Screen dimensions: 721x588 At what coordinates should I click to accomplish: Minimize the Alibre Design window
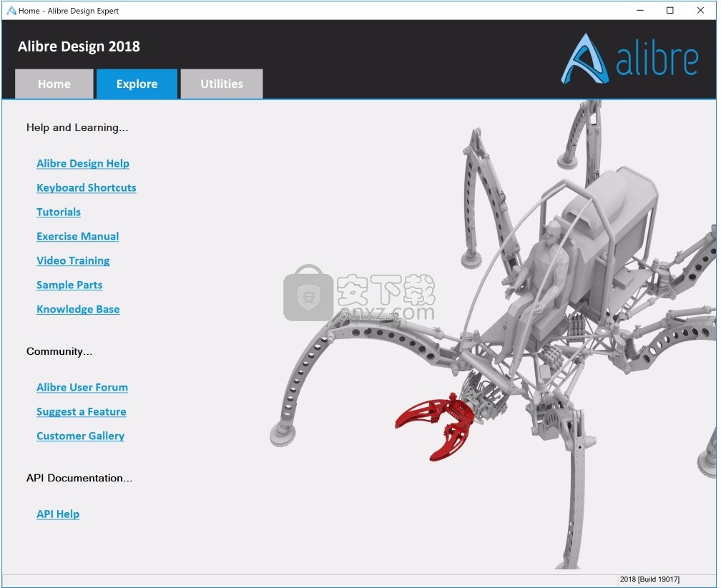[639, 11]
